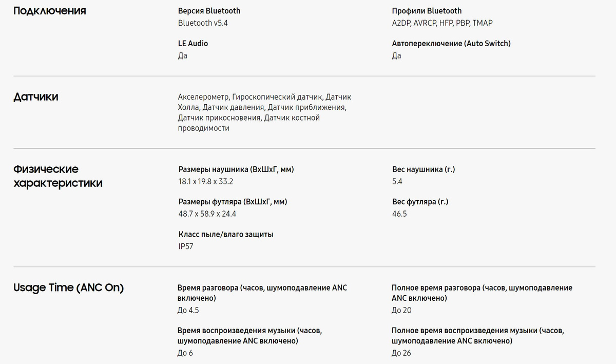This screenshot has height=364, width=616.
Task: Click the Профили Bluetooth label
Action: coord(427,11)
